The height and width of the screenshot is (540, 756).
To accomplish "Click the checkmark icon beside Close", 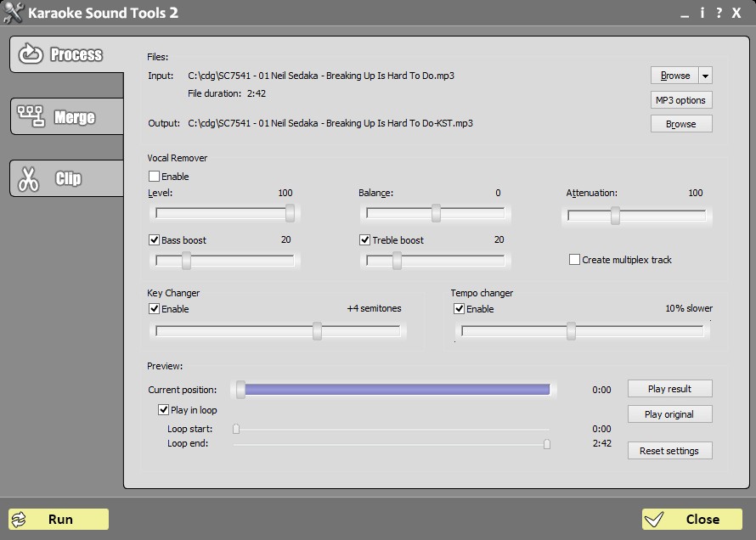I will [x=655, y=519].
